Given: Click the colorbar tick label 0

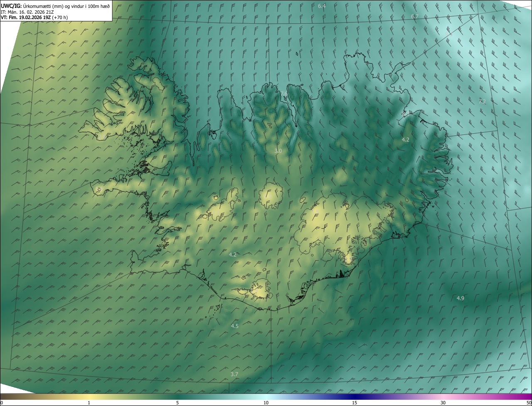Looking at the screenshot, I should (x=2, y=403).
